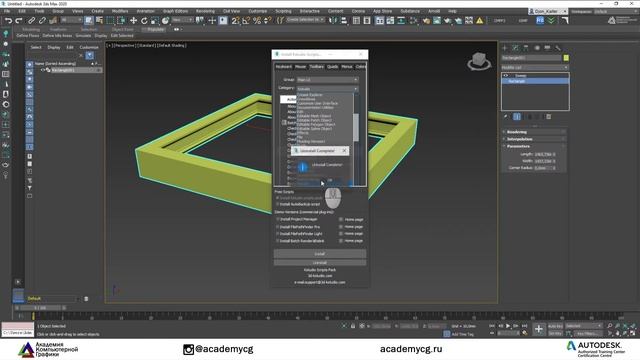The image size is (640, 360).
Task: Toggle Home page checkbox beside Project Manager
Action: (x=341, y=220)
